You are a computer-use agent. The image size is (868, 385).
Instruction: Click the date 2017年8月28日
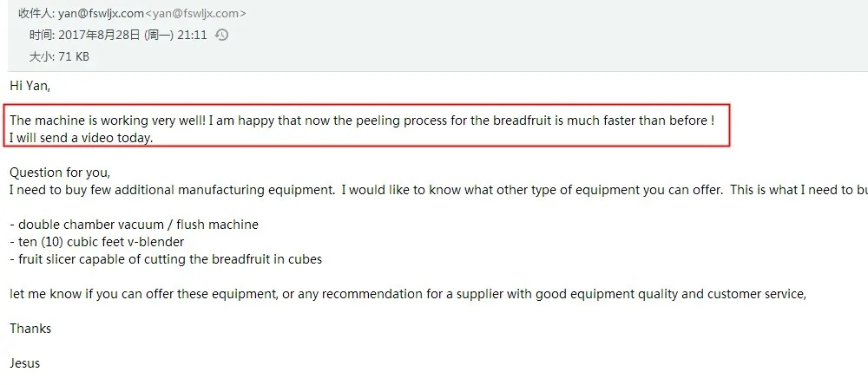pyautogui.click(x=100, y=36)
